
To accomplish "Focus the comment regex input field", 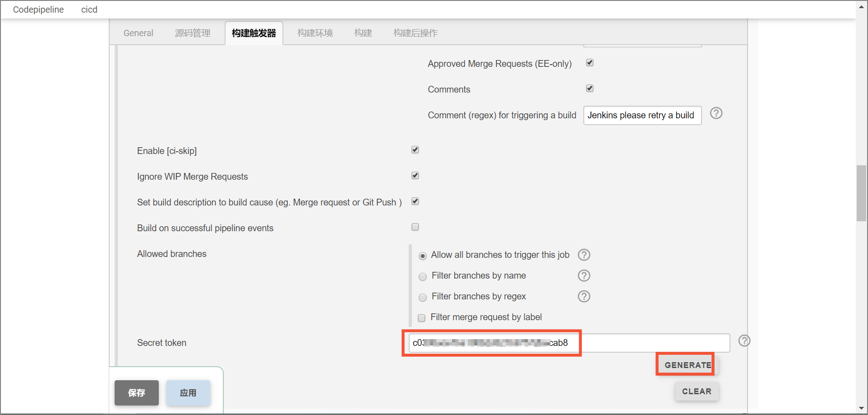I will 642,115.
